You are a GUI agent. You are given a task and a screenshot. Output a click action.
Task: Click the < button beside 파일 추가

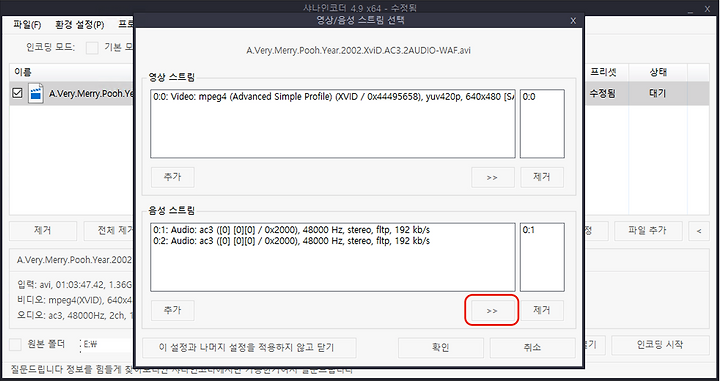[699, 231]
